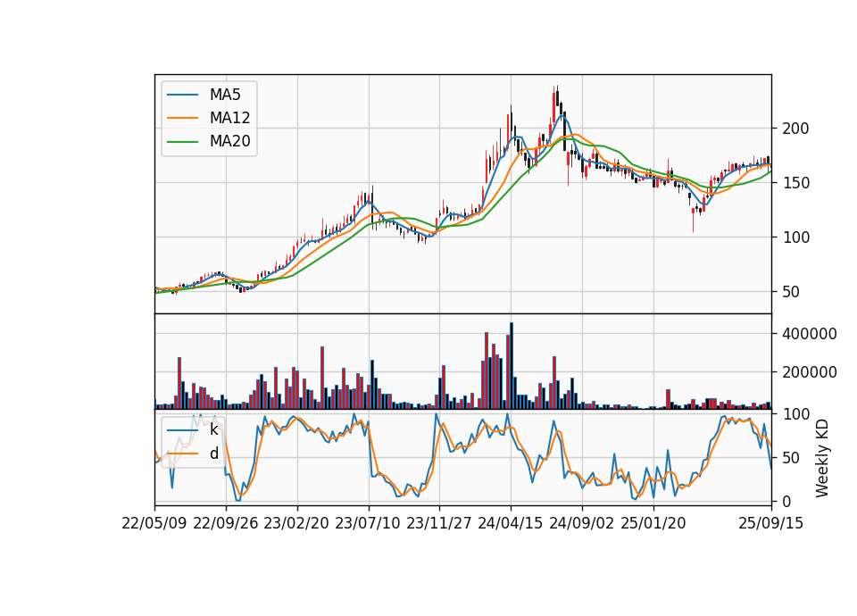Click the 50 tick on Weekly KD axis
The image size is (857, 616).
point(791,457)
